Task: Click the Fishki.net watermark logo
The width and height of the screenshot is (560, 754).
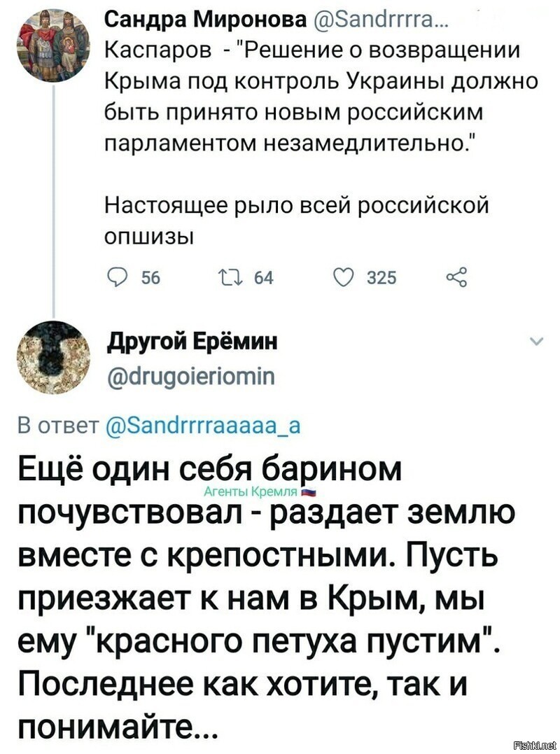Action: tap(535, 746)
